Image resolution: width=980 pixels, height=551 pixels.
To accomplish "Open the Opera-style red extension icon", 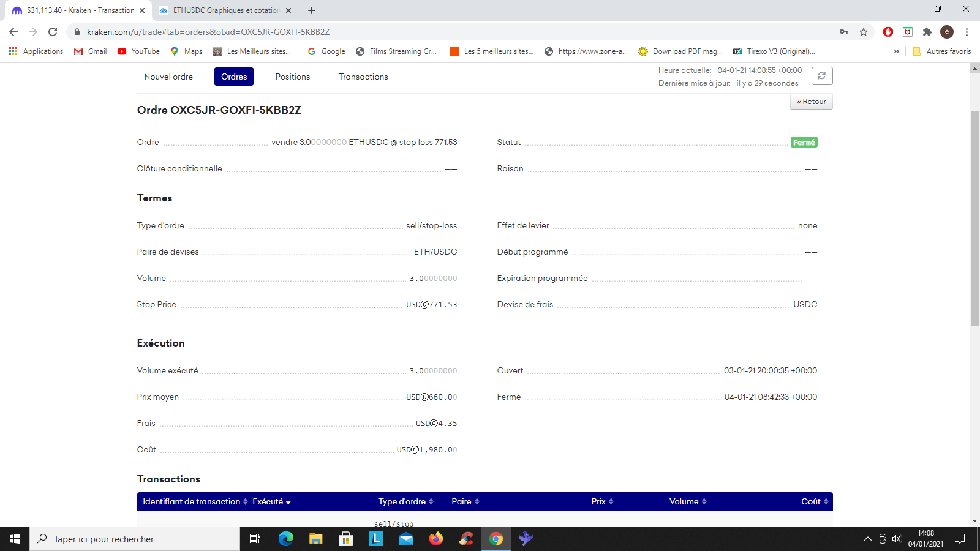I will tap(888, 32).
